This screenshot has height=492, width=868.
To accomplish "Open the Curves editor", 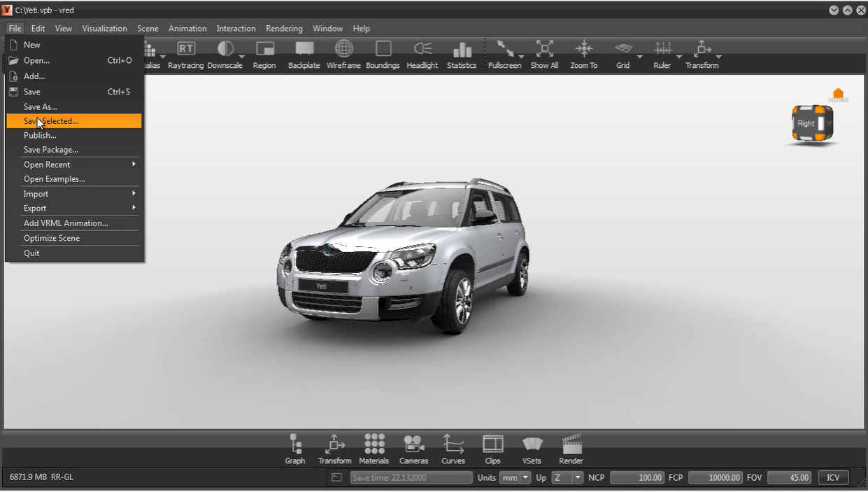I will [453, 449].
